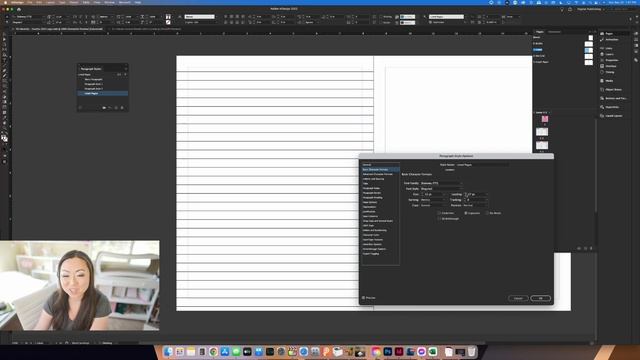Image resolution: width=640 pixels, height=360 pixels.
Task: Toggle the No Break checkbox
Action: pyautogui.click(x=487, y=213)
